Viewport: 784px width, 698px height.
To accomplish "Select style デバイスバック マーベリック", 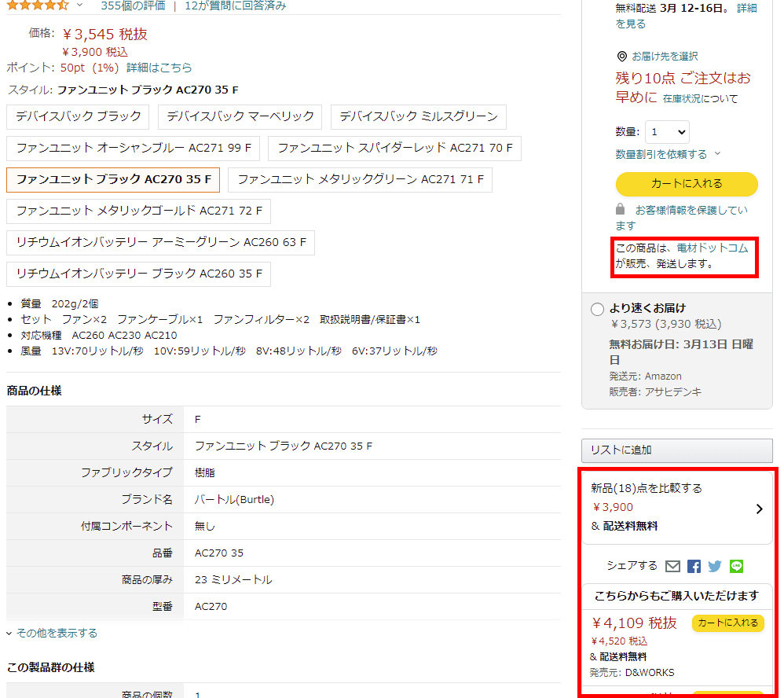I will [x=240, y=116].
